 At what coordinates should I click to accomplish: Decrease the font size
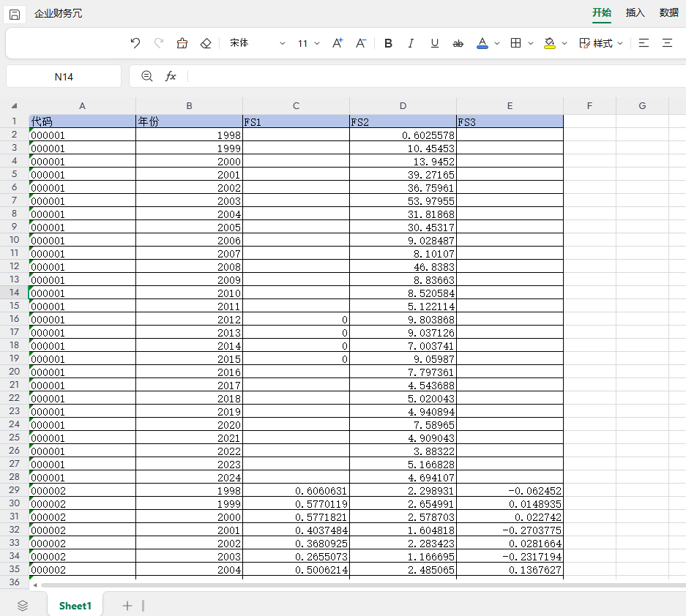[361, 43]
